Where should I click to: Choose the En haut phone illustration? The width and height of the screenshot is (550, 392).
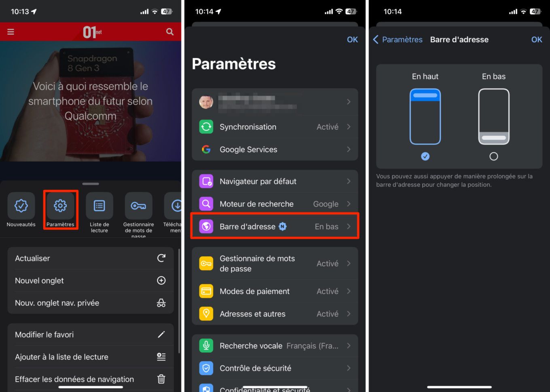click(425, 116)
